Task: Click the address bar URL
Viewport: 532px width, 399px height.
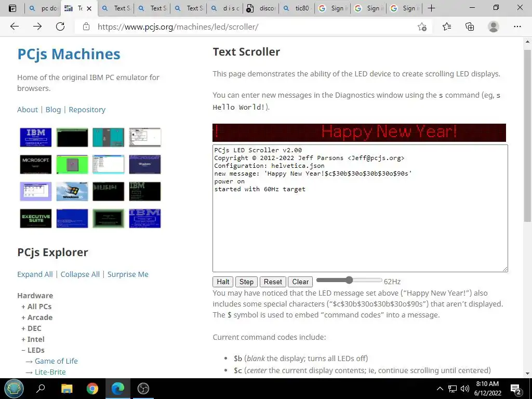Action: 178,27
